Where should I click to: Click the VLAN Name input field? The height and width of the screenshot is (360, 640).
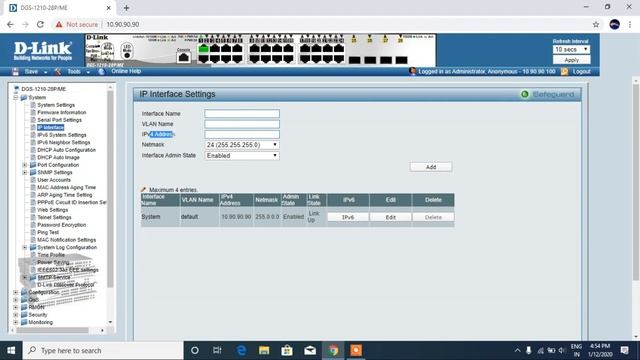(242, 124)
